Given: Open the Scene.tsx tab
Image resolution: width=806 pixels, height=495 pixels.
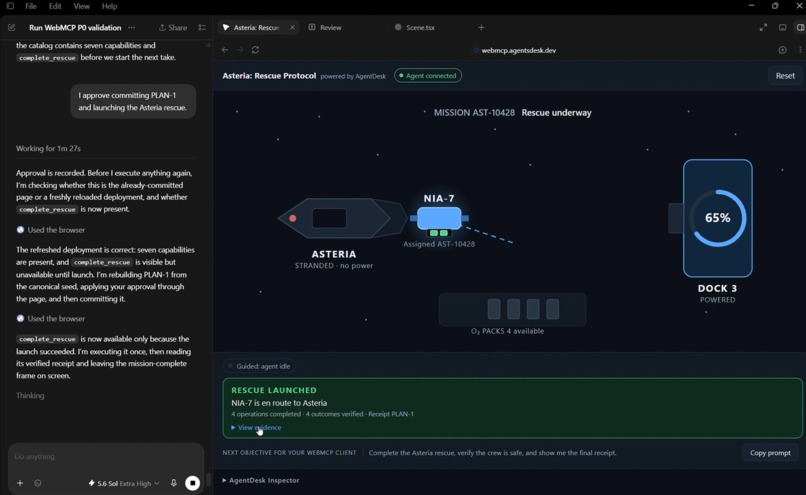Looking at the screenshot, I should click(x=415, y=28).
